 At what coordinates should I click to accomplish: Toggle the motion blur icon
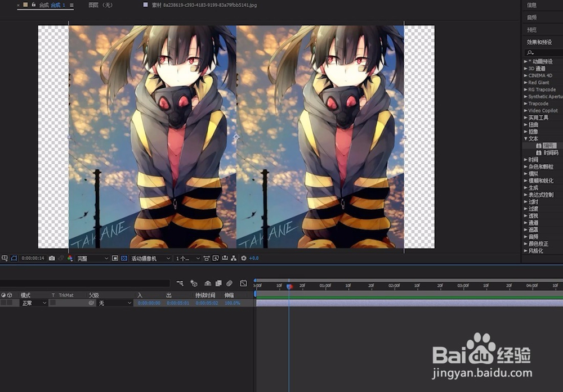230,283
